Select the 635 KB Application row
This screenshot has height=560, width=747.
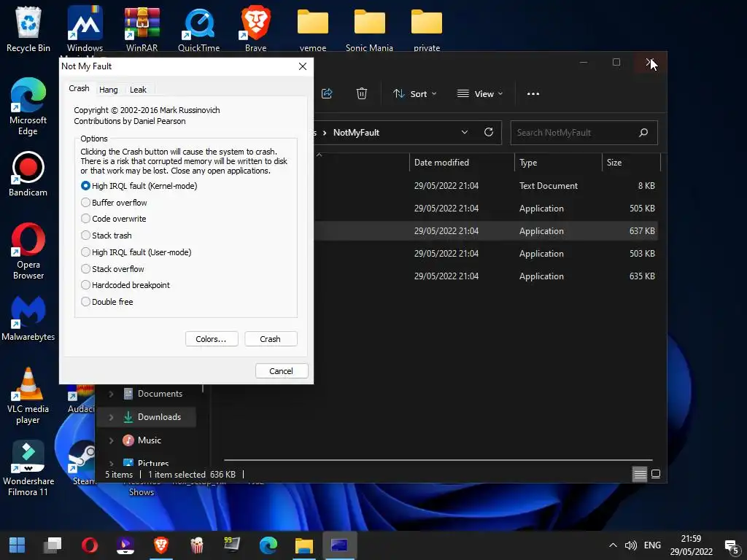pyautogui.click(x=487, y=276)
